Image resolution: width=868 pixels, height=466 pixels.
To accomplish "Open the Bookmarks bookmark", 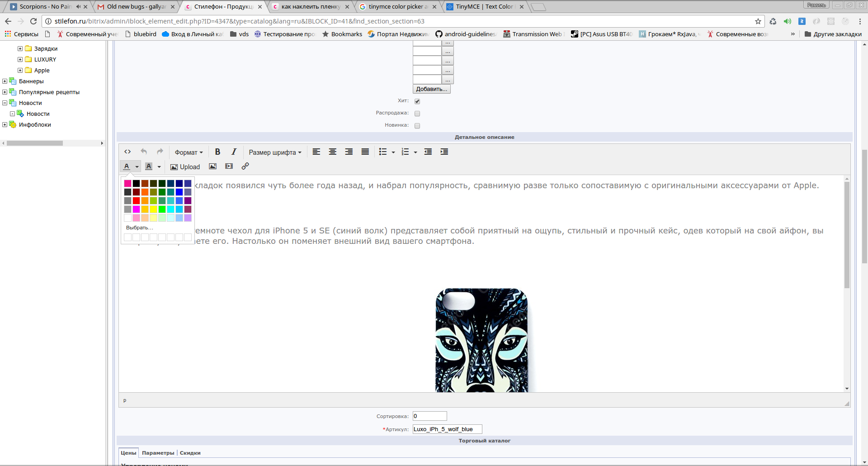I will point(342,34).
